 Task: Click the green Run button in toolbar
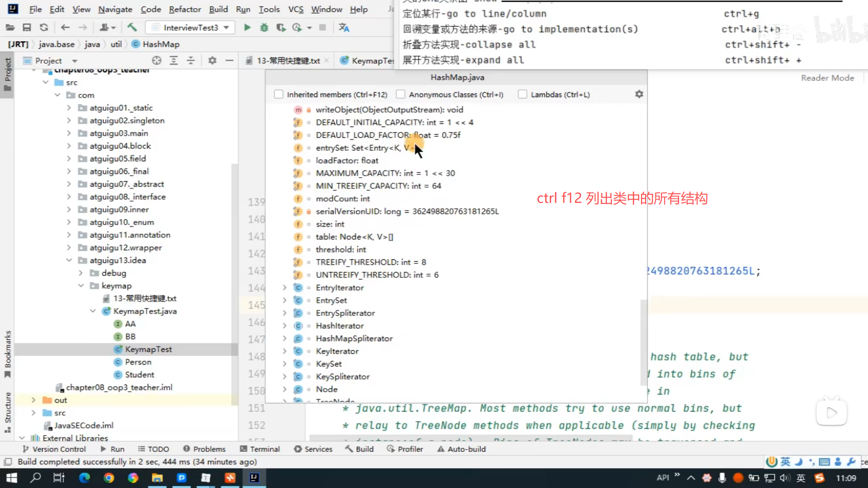247,28
